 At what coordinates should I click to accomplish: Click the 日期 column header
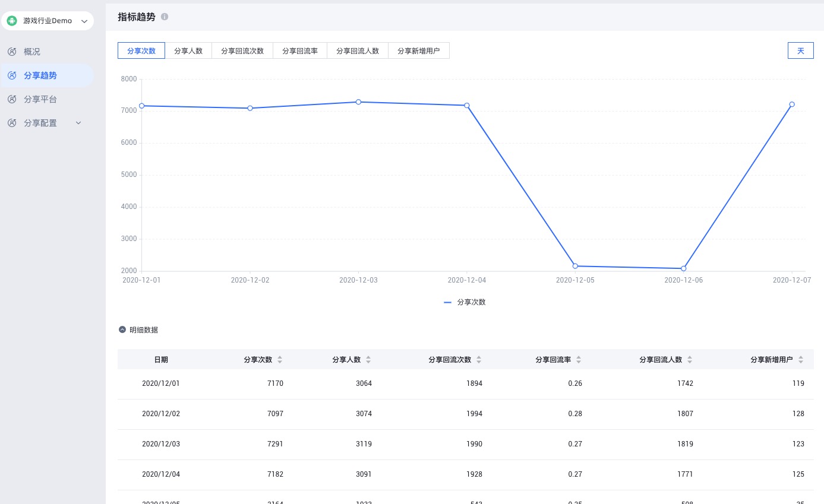point(161,360)
